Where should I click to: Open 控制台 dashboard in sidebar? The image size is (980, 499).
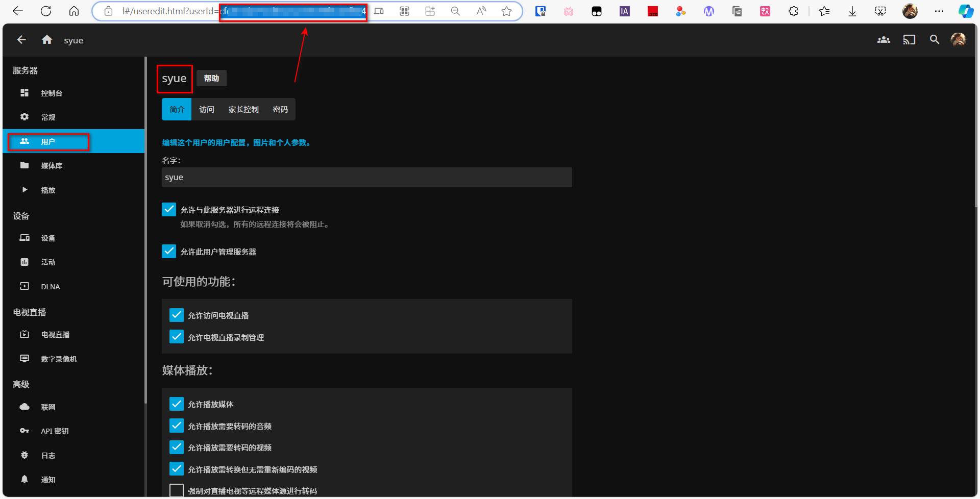coord(51,93)
